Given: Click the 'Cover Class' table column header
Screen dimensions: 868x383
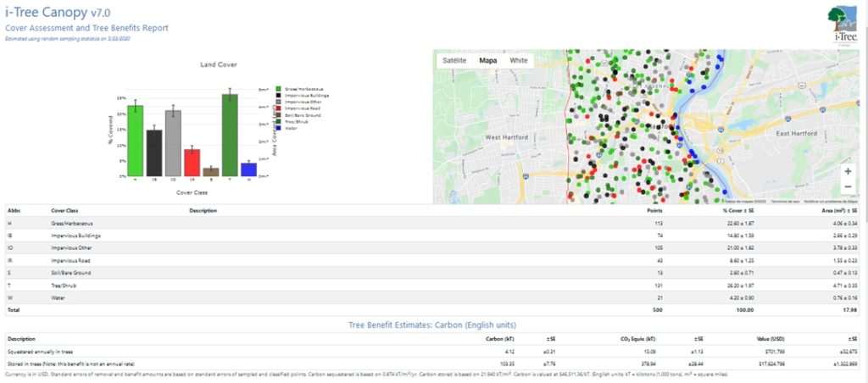Looking at the screenshot, I should tap(64, 211).
